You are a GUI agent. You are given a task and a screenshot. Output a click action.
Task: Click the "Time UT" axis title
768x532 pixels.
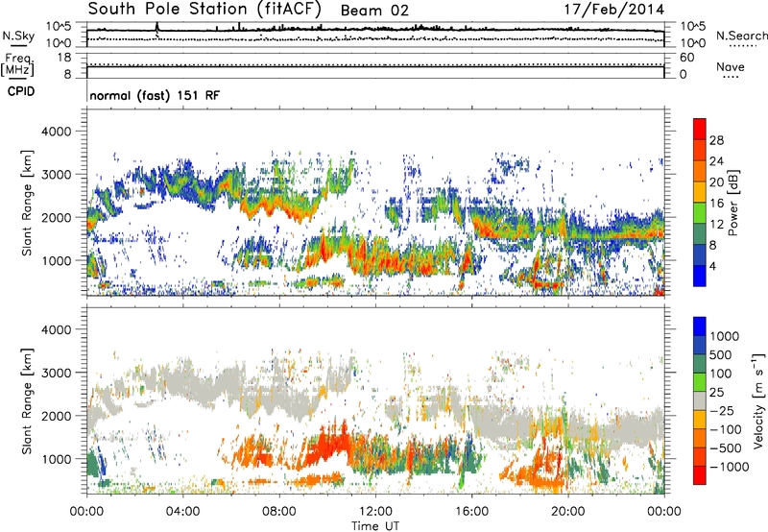point(375,525)
